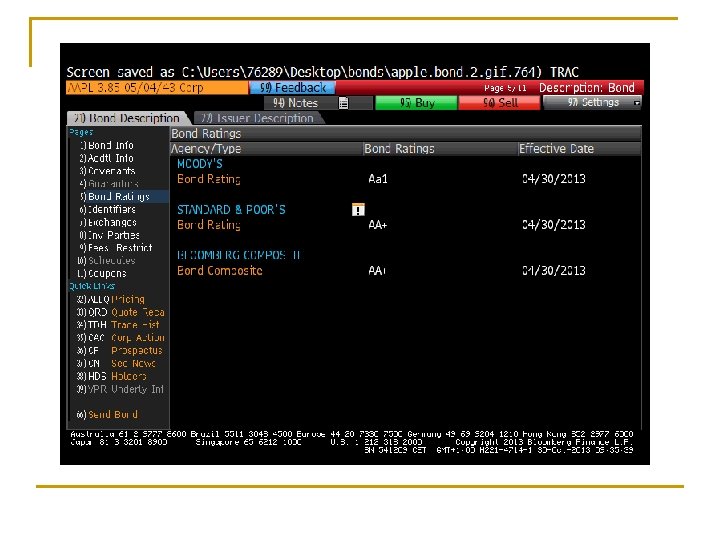
Task: Select the Moody's Aa1 rating value
Action: click(x=378, y=179)
